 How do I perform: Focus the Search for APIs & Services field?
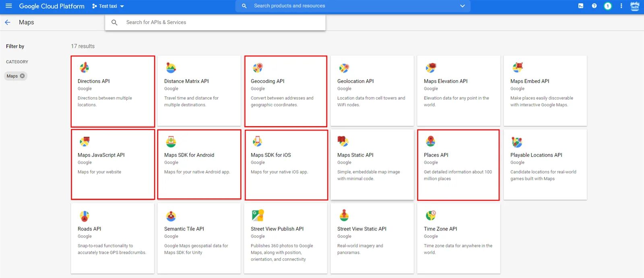coord(215,23)
